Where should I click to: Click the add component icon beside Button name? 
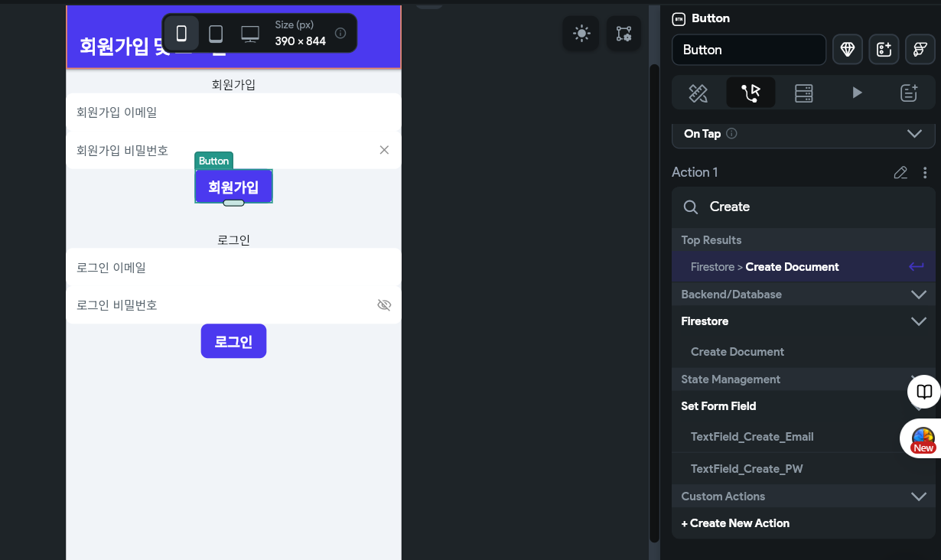tap(884, 50)
